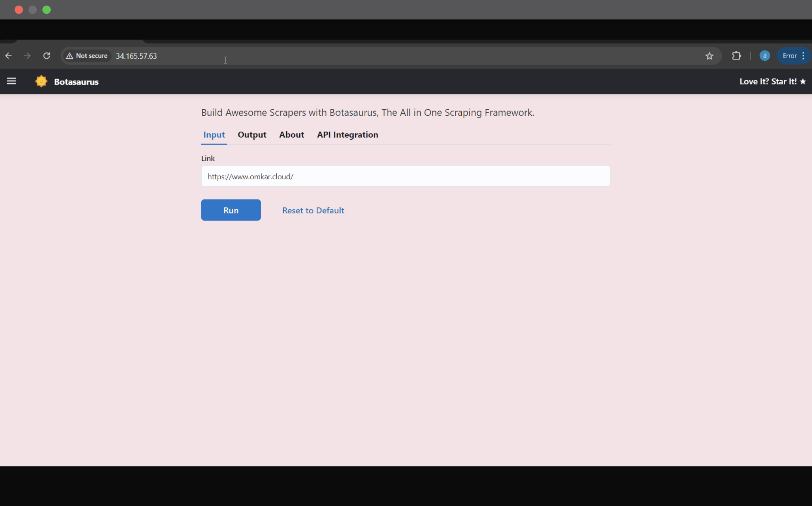Switch to the About tab
This screenshot has height=506, width=812.
pos(291,135)
